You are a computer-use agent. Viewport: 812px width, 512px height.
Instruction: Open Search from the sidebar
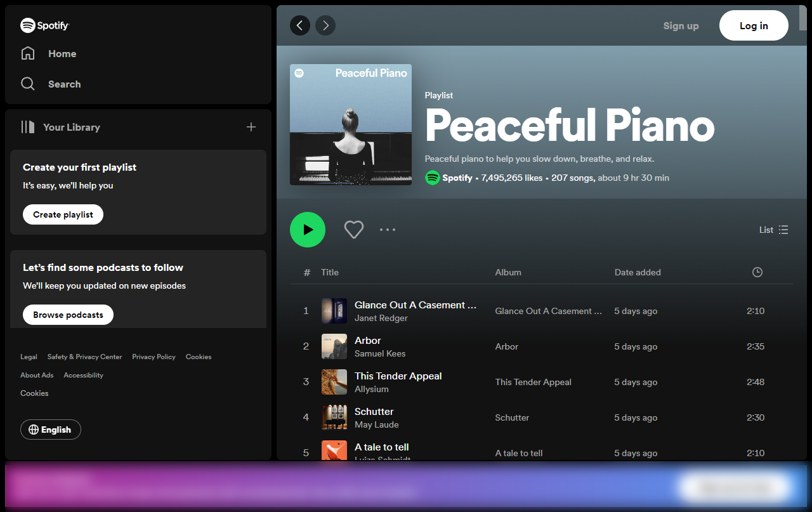tap(64, 84)
